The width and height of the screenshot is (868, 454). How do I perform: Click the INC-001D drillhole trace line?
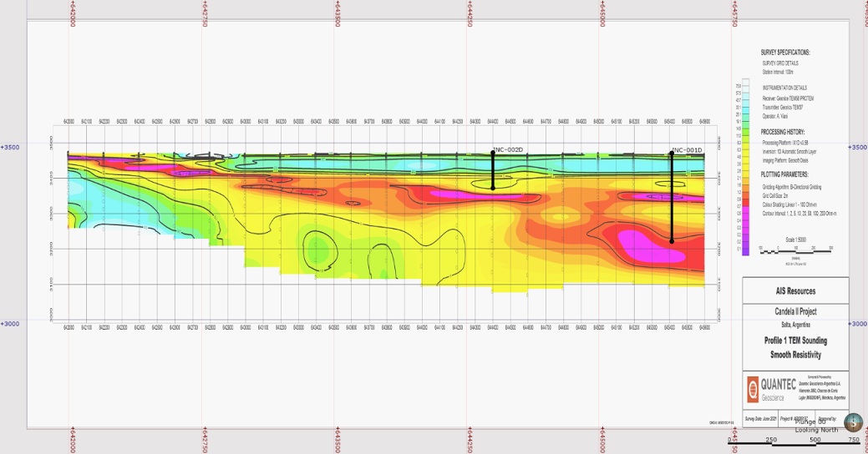click(x=672, y=197)
